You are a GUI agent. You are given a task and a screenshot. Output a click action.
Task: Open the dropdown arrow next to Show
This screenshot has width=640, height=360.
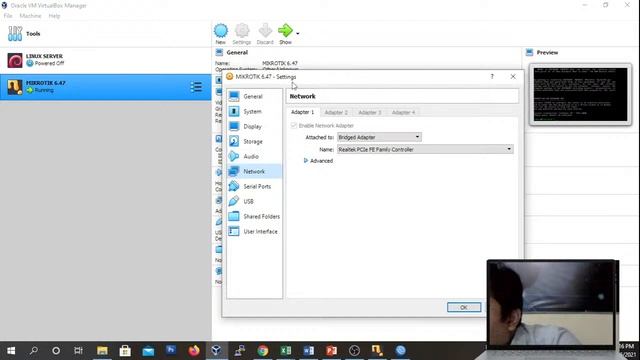(x=298, y=33)
